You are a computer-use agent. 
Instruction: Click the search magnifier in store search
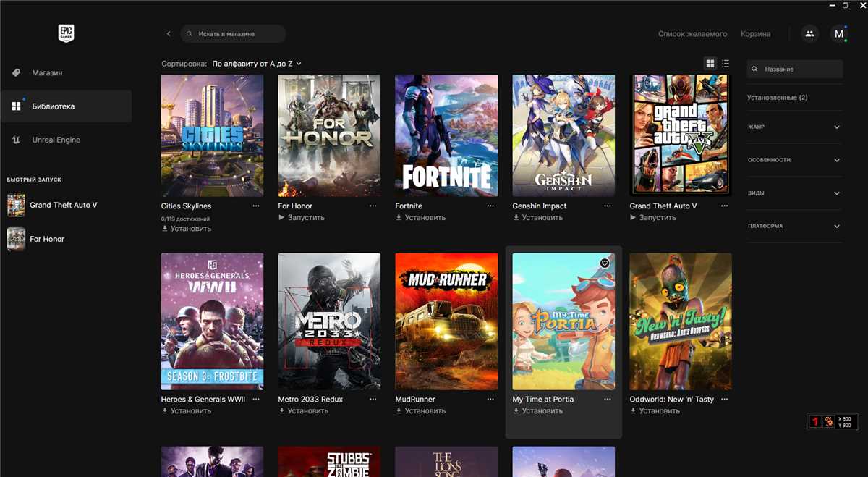pos(190,34)
